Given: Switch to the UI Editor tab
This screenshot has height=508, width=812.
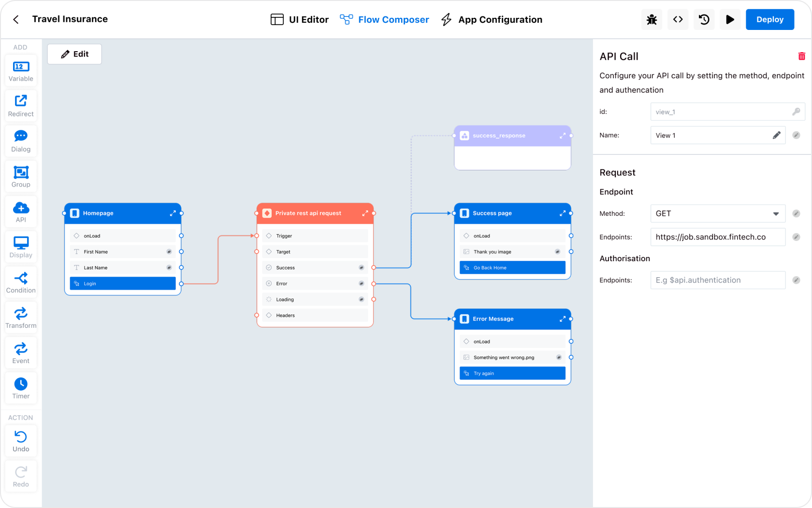Looking at the screenshot, I should point(299,19).
